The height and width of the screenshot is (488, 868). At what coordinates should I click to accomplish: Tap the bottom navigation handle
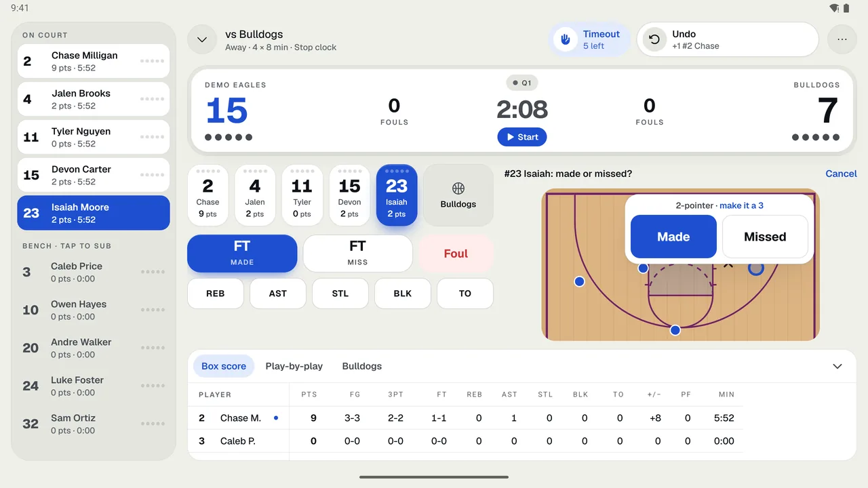pyautogui.click(x=434, y=477)
